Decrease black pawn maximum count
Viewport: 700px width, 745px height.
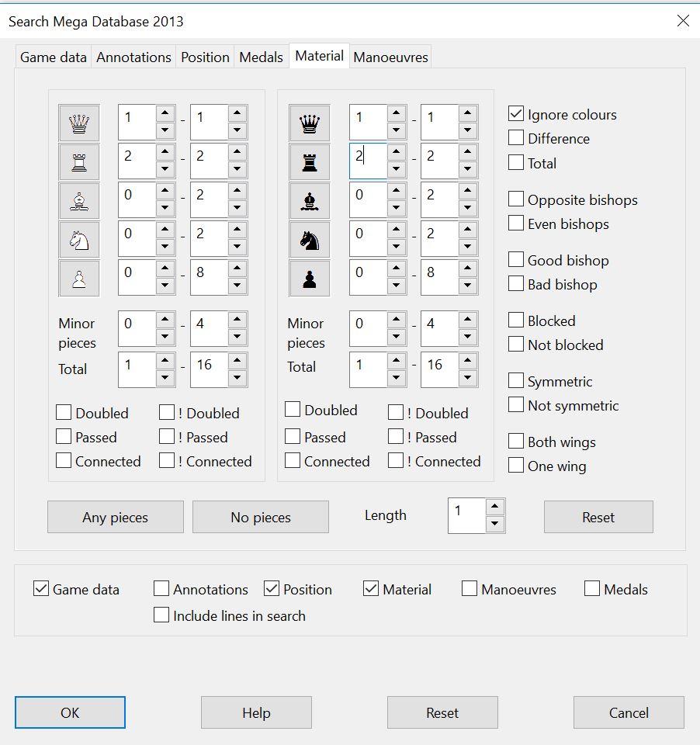coord(468,285)
